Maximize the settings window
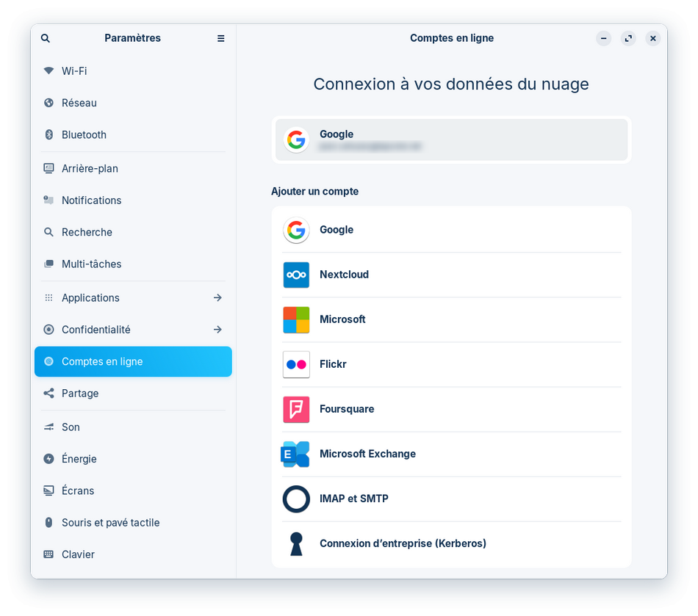This screenshot has width=698, height=616. tap(628, 38)
